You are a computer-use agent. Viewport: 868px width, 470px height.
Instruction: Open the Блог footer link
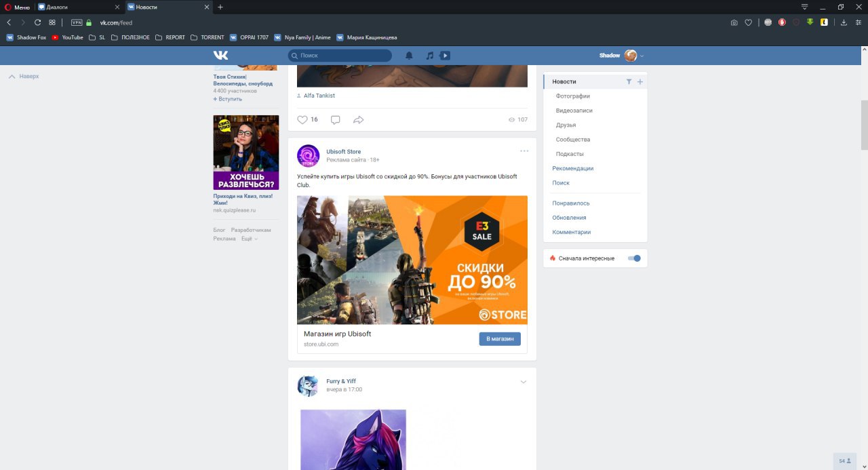[219, 231]
